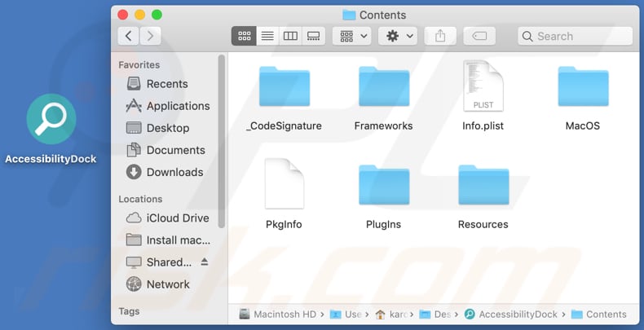This screenshot has width=644, height=330.
Task: Zoom the Contents window with the green button
Action: [157, 15]
